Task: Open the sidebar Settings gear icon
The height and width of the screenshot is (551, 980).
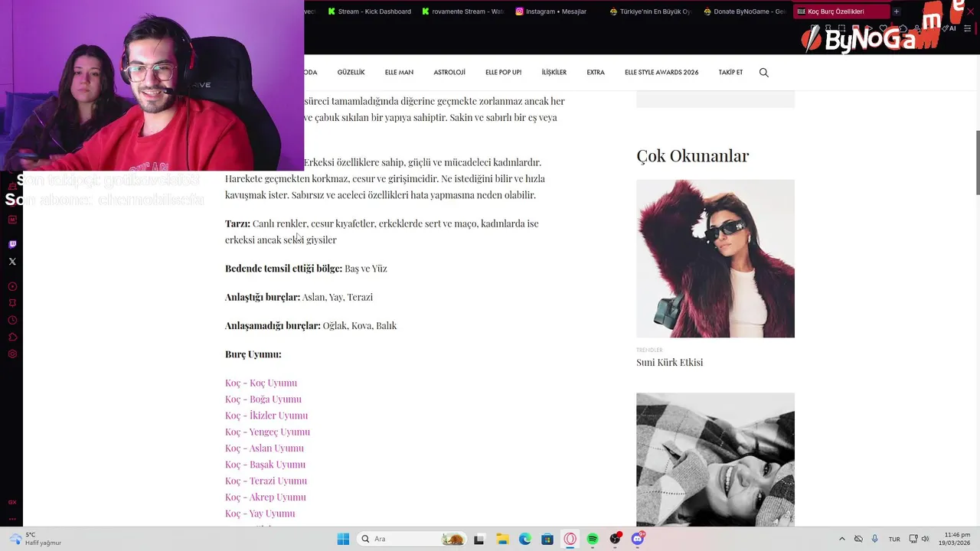Action: (12, 354)
